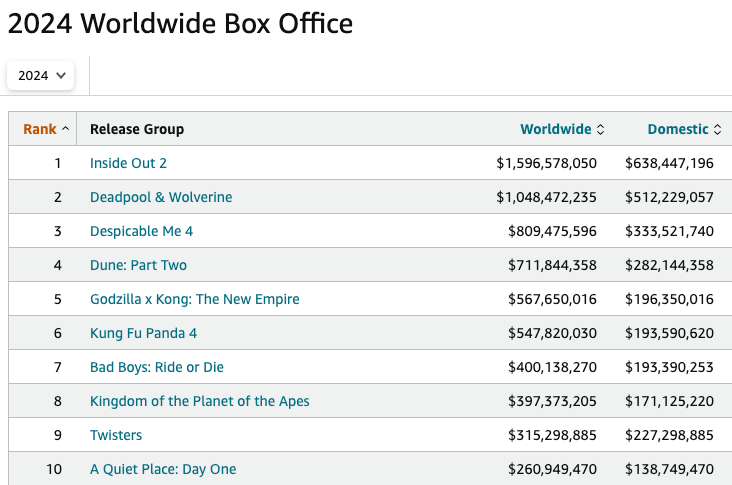Click the Release Group column header
The width and height of the screenshot is (732, 485).
tap(137, 129)
